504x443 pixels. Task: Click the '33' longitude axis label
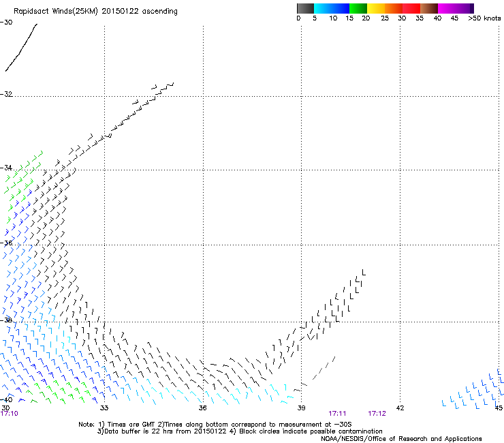[x=104, y=408]
